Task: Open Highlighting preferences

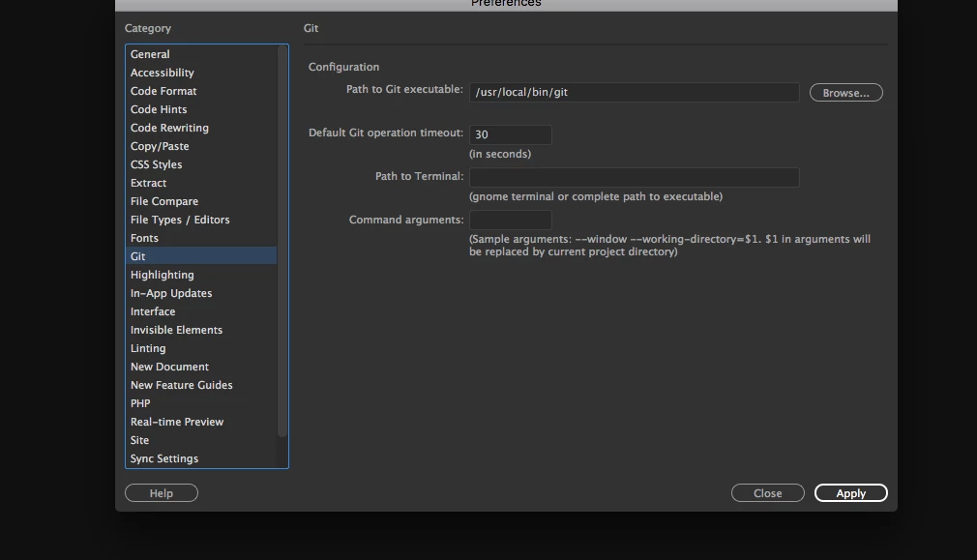Action: [x=200, y=275]
